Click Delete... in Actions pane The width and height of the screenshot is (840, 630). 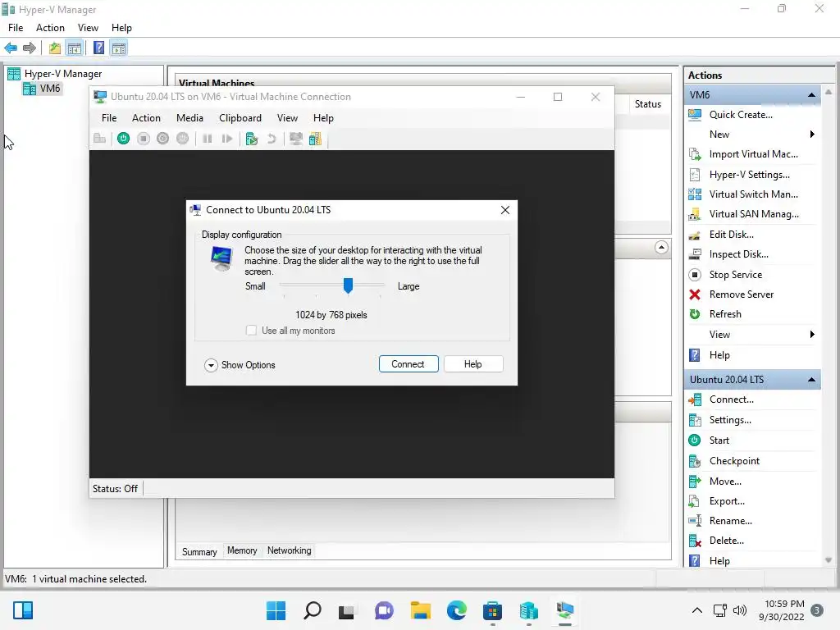click(727, 541)
